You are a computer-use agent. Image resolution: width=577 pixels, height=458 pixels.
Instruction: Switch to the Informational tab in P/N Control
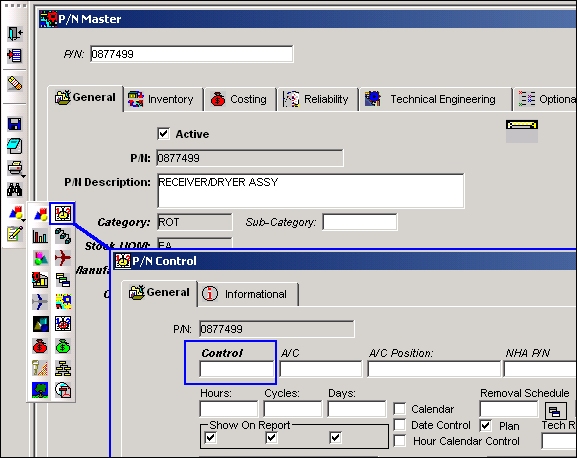point(248,294)
